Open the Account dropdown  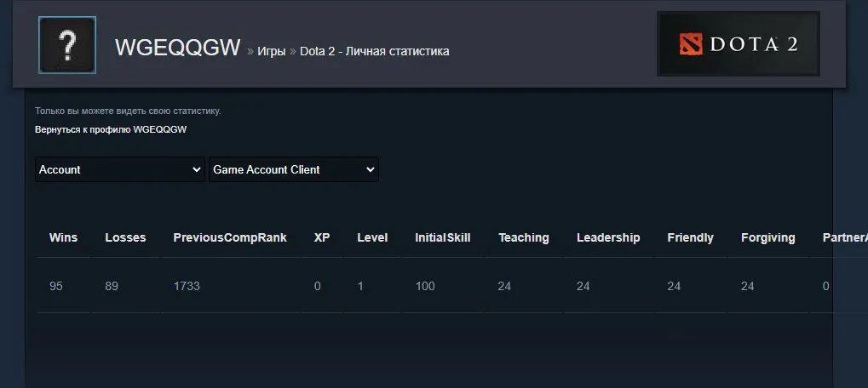(x=119, y=169)
